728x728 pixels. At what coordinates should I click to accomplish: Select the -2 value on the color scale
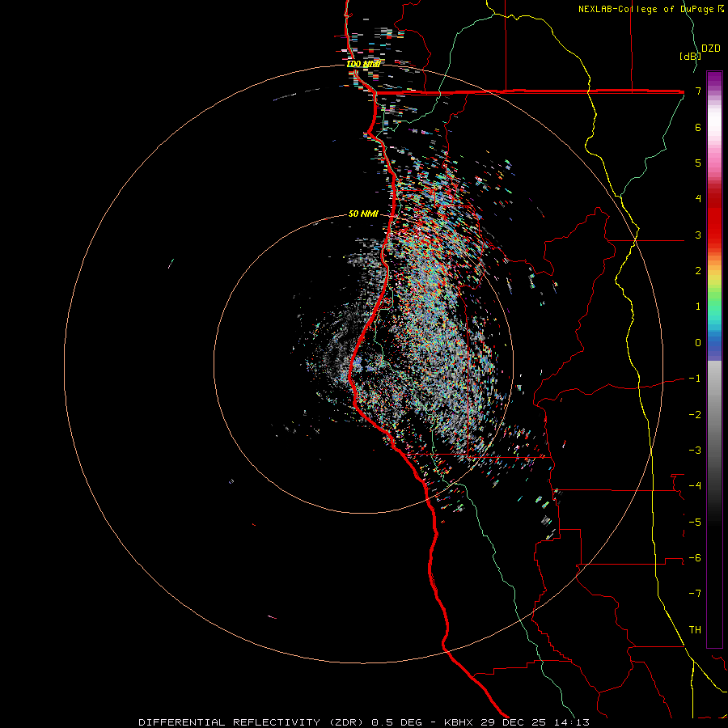pyautogui.click(x=695, y=414)
